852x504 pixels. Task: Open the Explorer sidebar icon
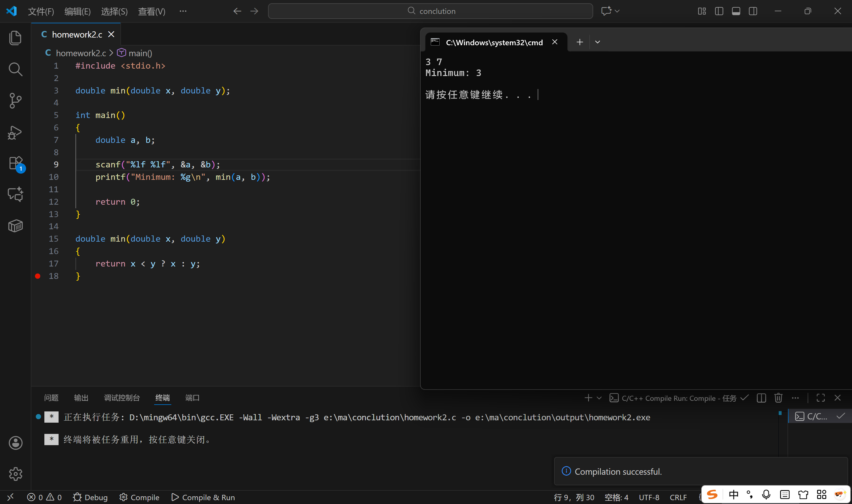pos(15,38)
